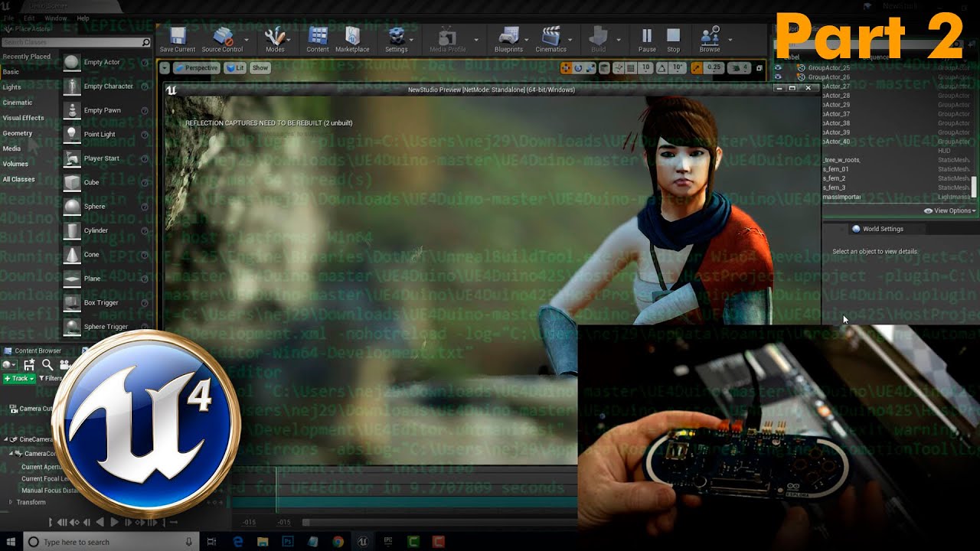The image size is (980, 551).
Task: Open the viewport options arrow menu
Action: click(x=165, y=68)
